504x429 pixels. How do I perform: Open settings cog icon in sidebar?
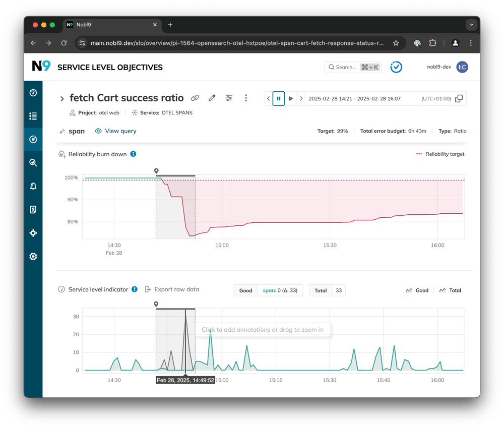[x=33, y=256]
